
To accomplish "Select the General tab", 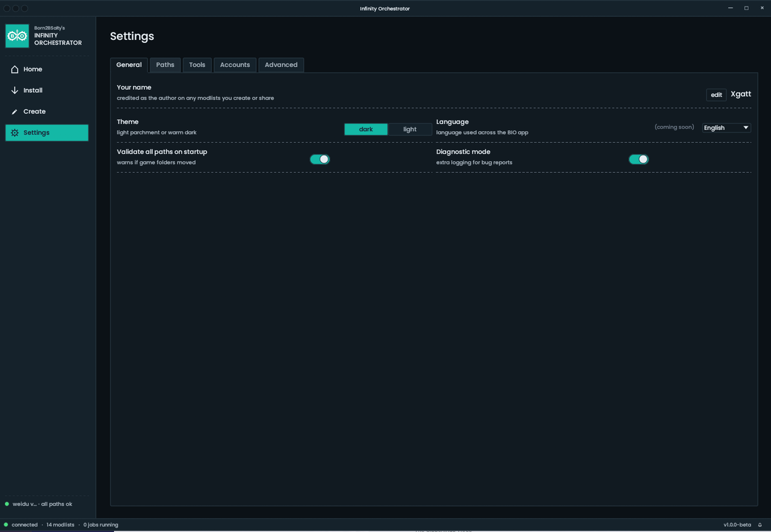I will [129, 64].
